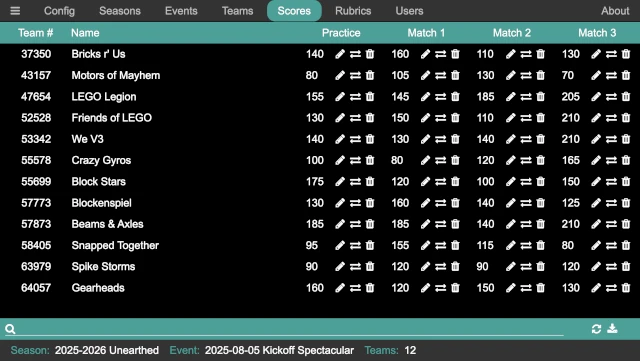Image resolution: width=640 pixels, height=361 pixels.
Task: Select Snapped Together team name
Action: (115, 245)
